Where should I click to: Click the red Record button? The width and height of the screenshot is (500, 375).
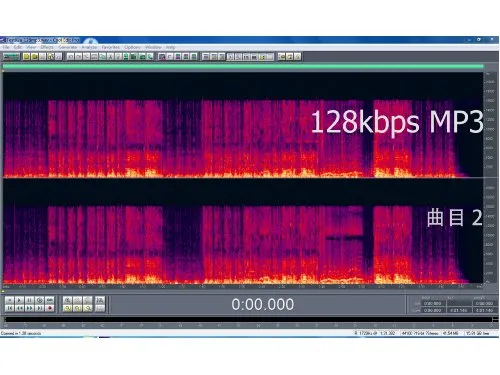[x=49, y=308]
